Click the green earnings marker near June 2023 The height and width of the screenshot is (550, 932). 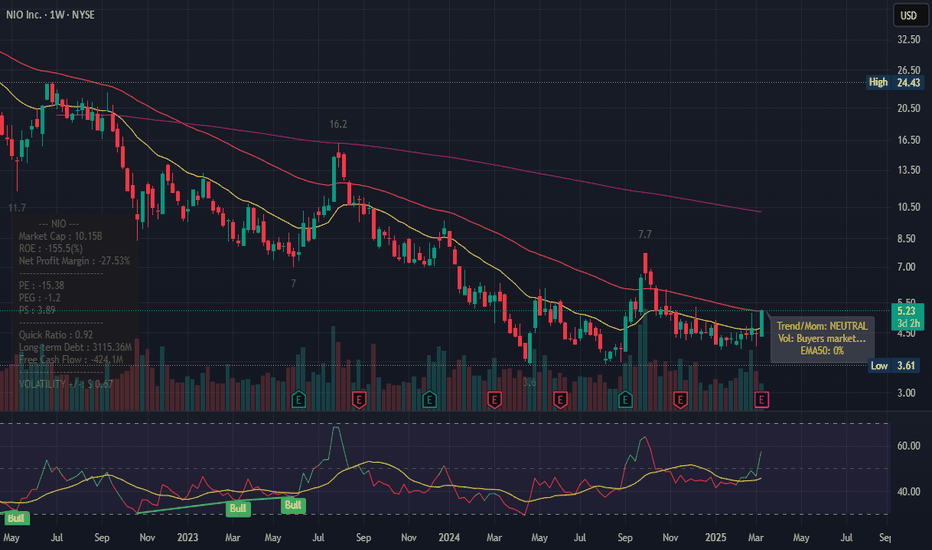[299, 400]
